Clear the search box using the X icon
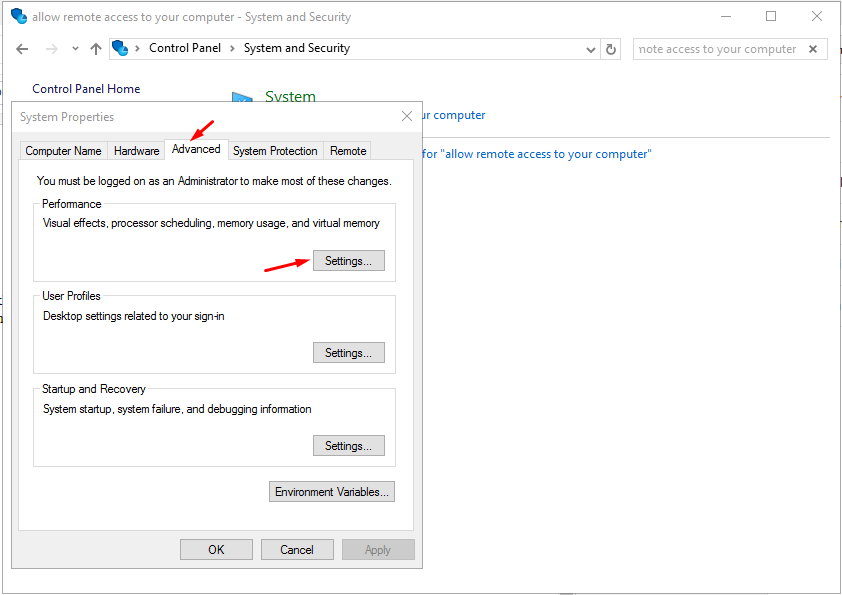This screenshot has height=595, width=842. [813, 48]
